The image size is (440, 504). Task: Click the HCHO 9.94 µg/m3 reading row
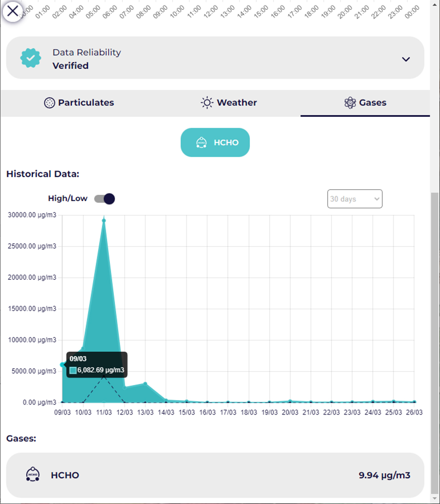click(215, 475)
